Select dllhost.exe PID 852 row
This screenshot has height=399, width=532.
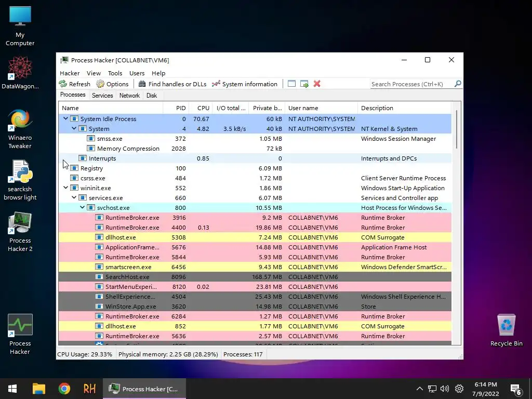click(x=255, y=326)
